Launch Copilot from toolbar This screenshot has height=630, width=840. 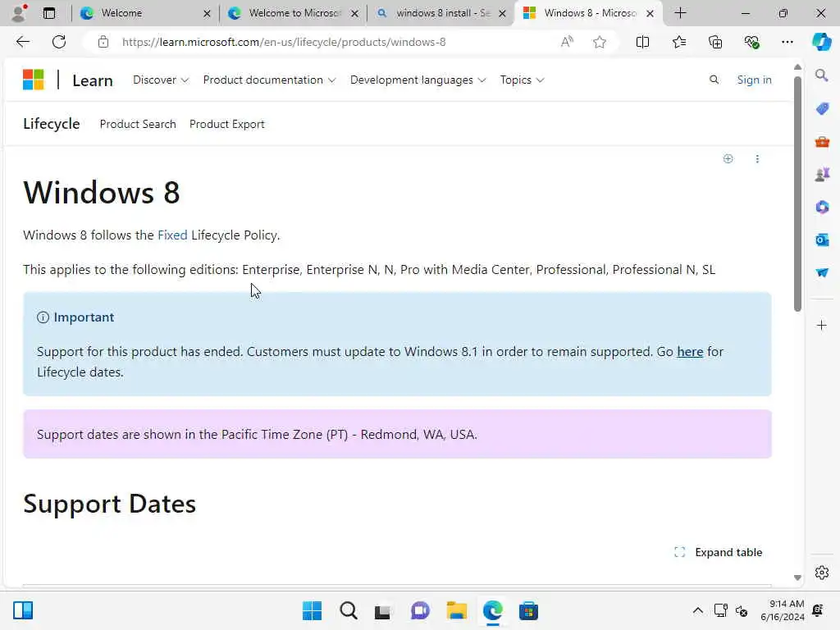click(822, 42)
